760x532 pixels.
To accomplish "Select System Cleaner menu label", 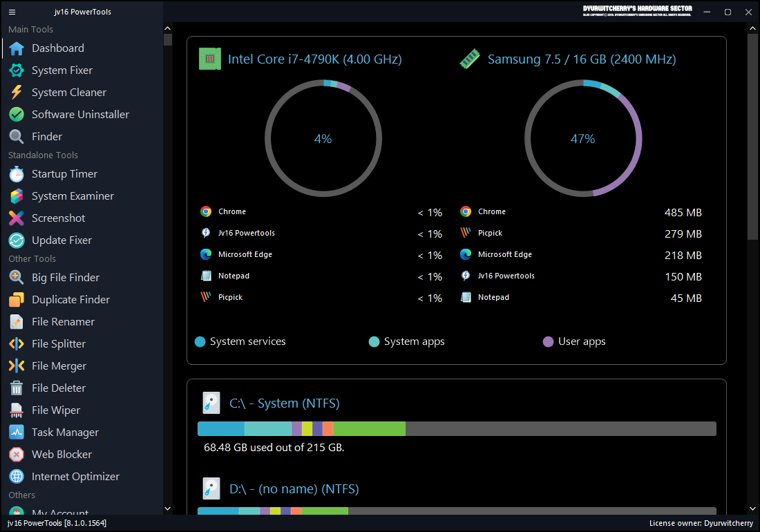I will [69, 92].
